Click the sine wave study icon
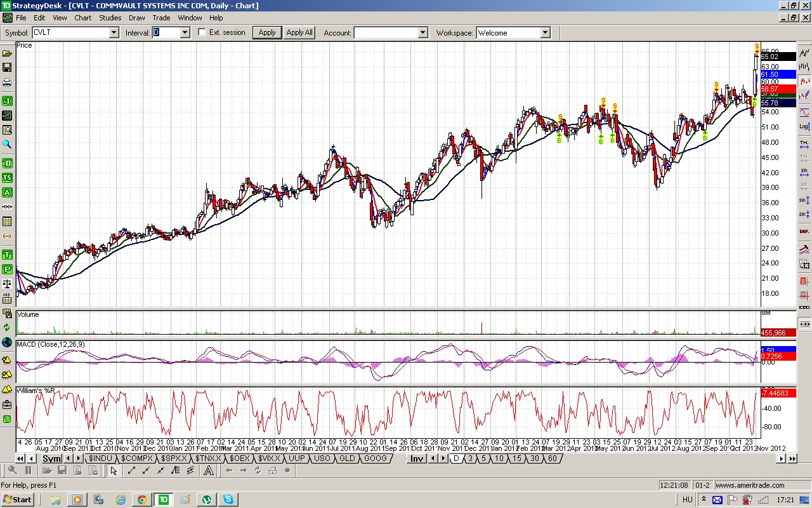 click(x=804, y=112)
